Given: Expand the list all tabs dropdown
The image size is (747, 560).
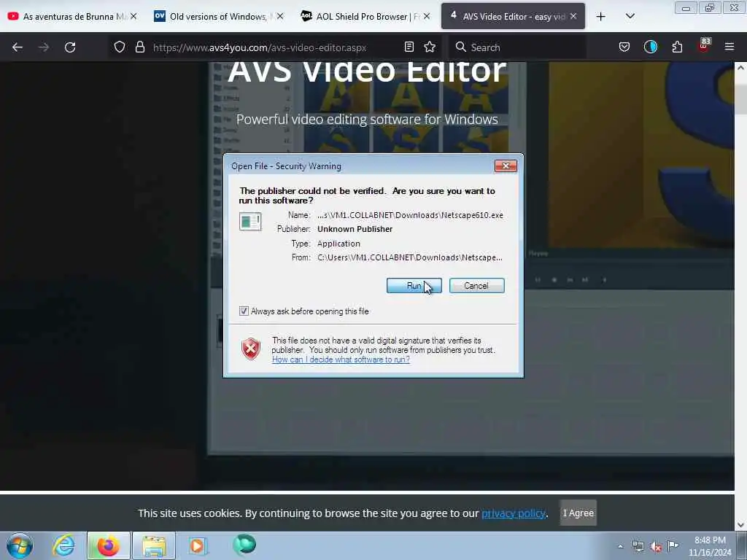Looking at the screenshot, I should [x=630, y=16].
